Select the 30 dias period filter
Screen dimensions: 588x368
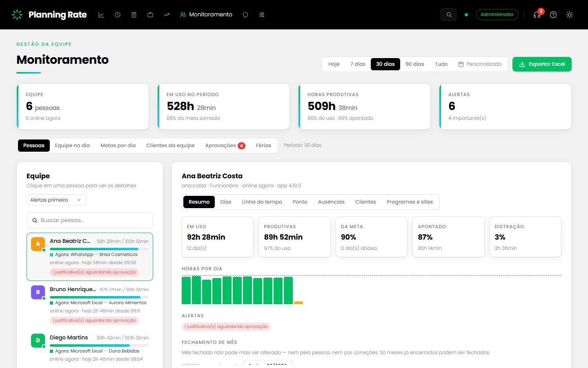tap(385, 64)
